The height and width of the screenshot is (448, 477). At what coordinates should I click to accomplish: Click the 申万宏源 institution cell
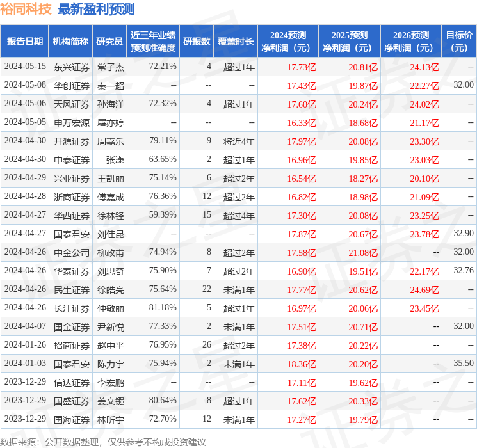point(72,123)
